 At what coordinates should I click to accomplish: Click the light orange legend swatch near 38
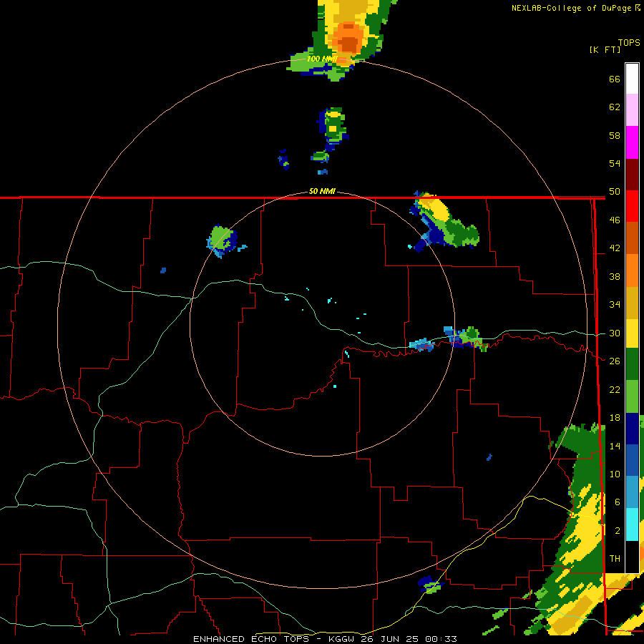(632, 270)
